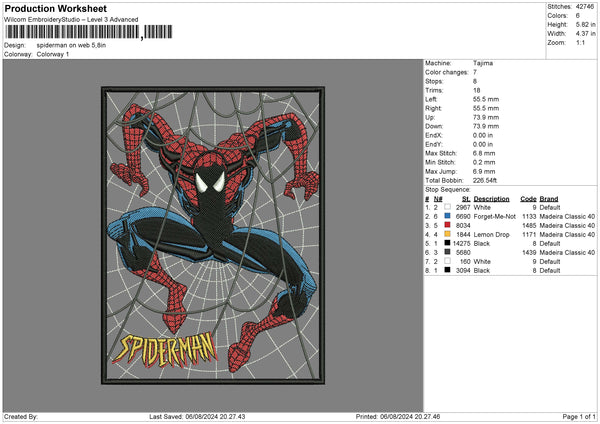600x424 pixels.
Task: Click the Left value '55.5 mm'
Action: click(486, 99)
